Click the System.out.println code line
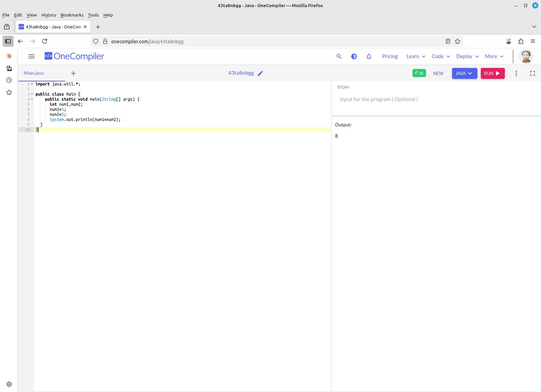Viewport: 541px width, 392px height. [x=85, y=120]
